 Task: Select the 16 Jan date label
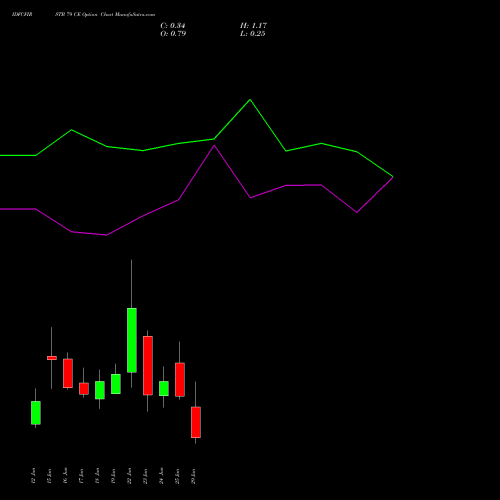coord(65,476)
